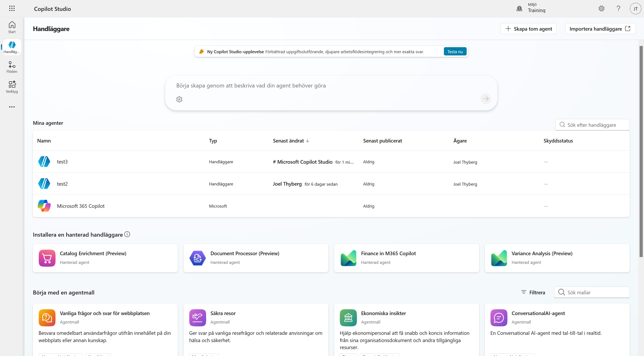Select the ConversationalAI-agent template
644x356 pixels.
click(557, 330)
